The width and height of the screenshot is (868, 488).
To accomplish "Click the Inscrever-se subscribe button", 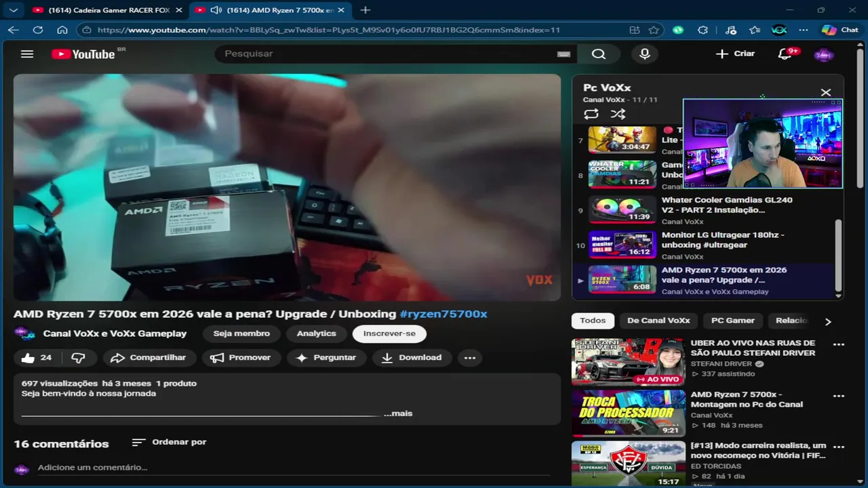I will (389, 333).
